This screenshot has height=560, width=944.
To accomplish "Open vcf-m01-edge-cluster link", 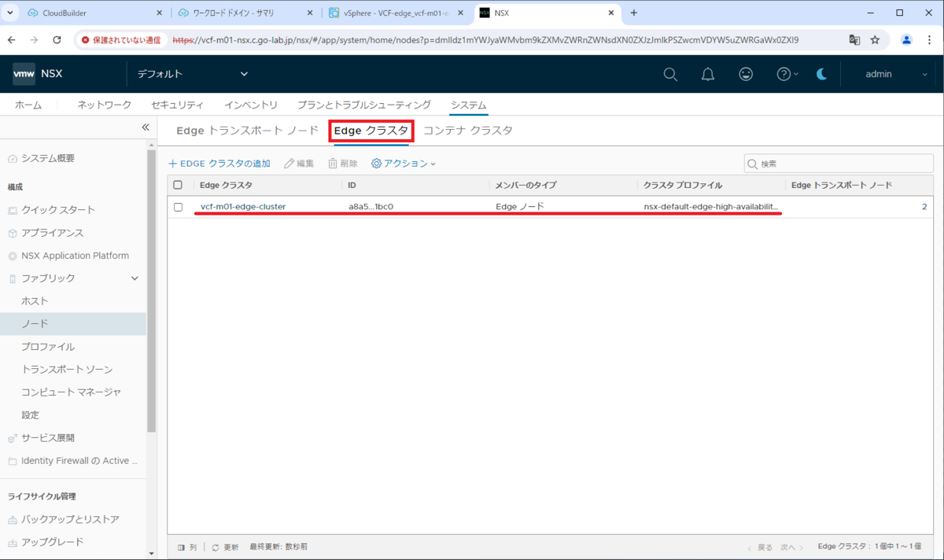I will point(243,207).
